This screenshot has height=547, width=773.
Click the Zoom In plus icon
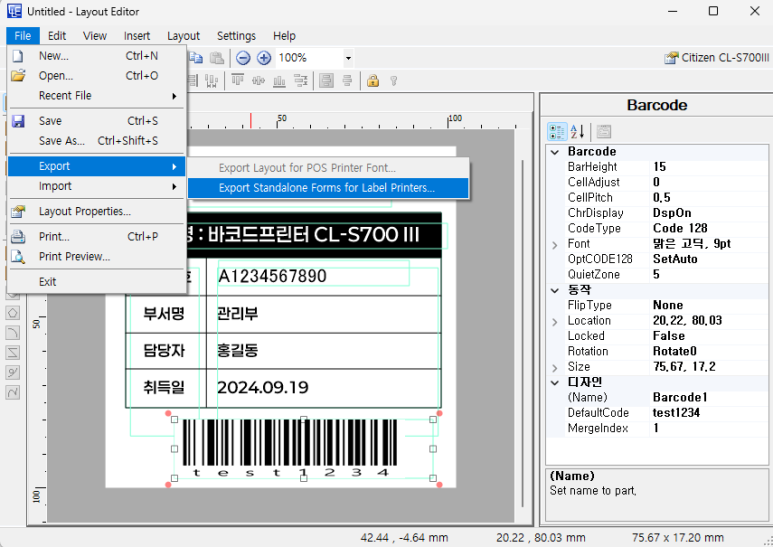point(264,58)
